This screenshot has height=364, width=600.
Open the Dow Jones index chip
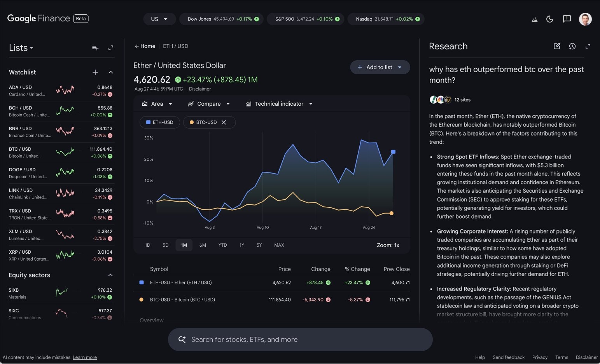tap(222, 19)
